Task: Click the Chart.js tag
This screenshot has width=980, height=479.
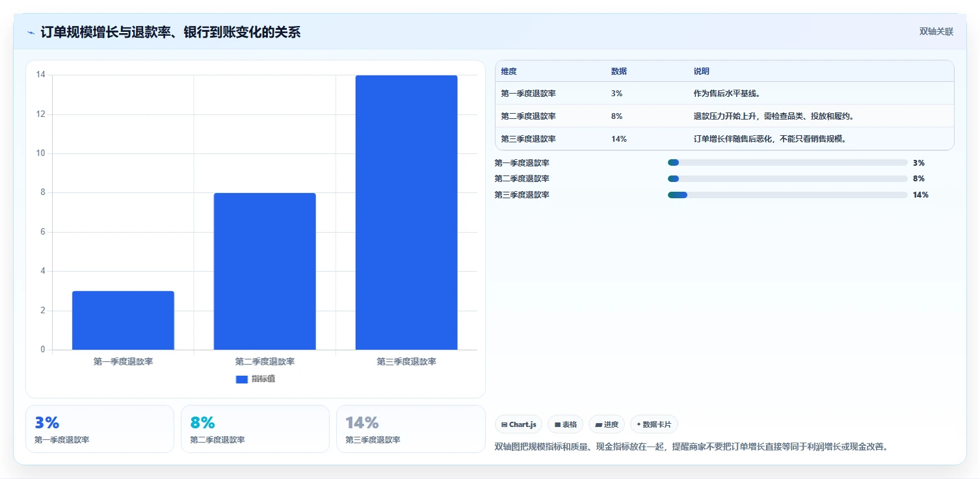Action: click(x=518, y=424)
